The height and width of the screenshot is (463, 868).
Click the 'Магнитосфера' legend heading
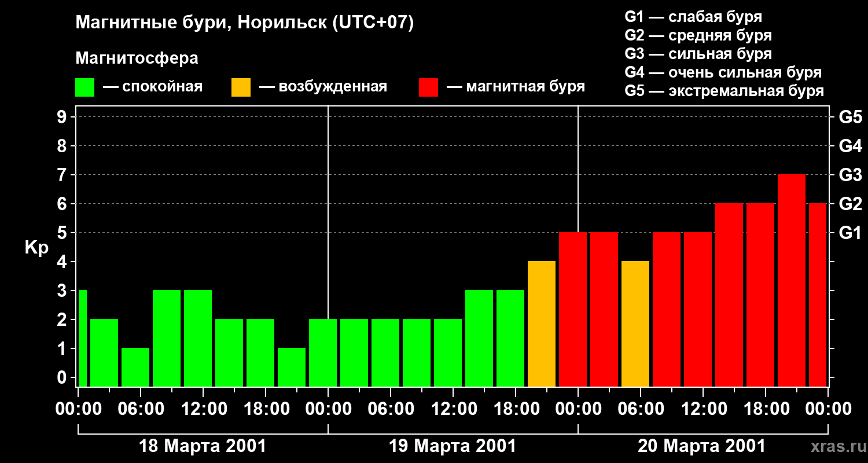click(x=137, y=58)
